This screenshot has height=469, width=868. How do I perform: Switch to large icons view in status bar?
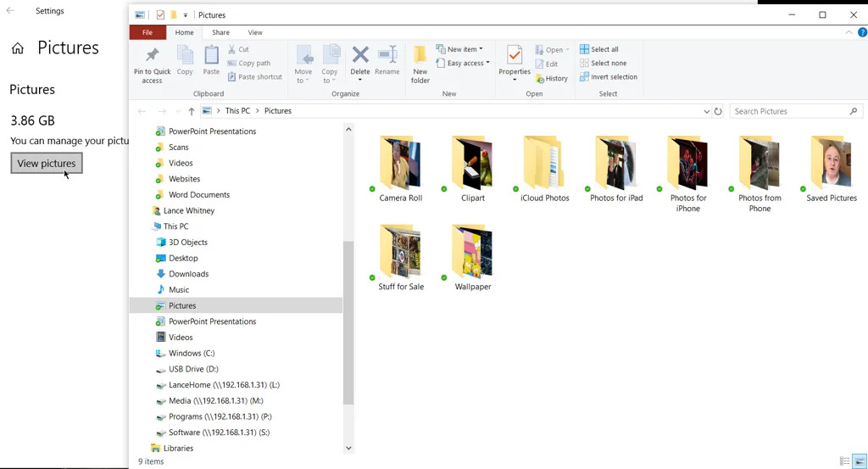859,461
